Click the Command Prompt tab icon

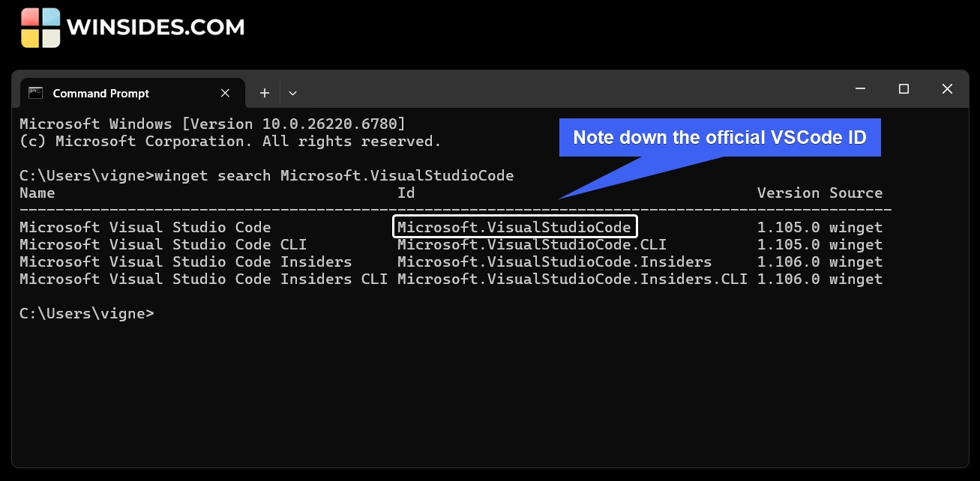pyautogui.click(x=35, y=93)
